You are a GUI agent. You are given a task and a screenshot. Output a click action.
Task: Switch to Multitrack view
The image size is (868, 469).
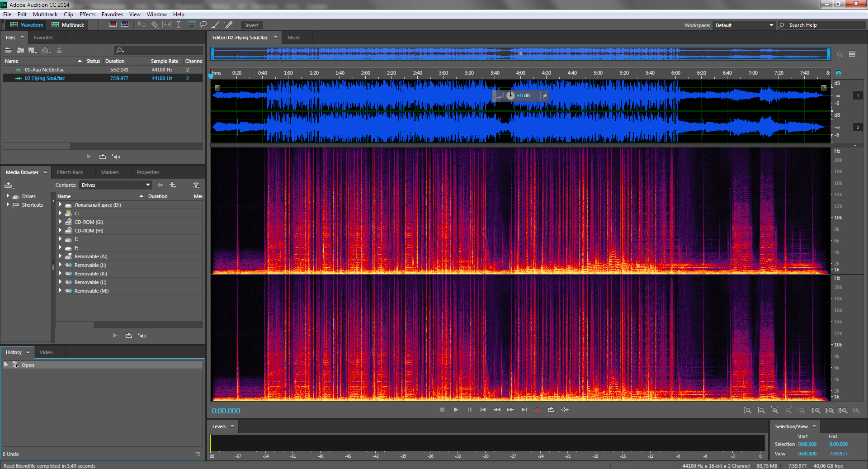(68, 25)
